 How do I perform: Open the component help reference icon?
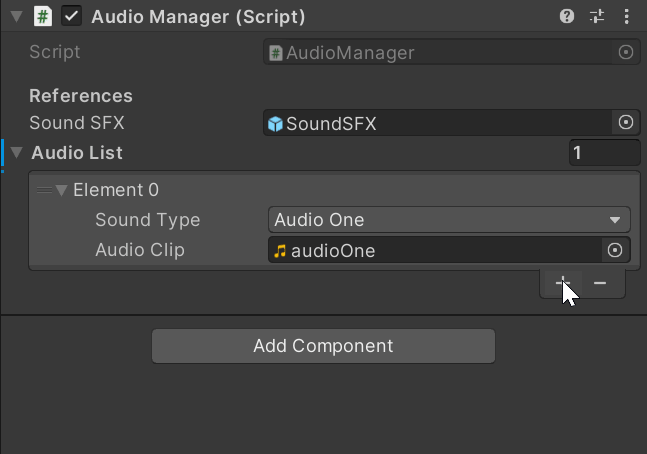point(567,17)
